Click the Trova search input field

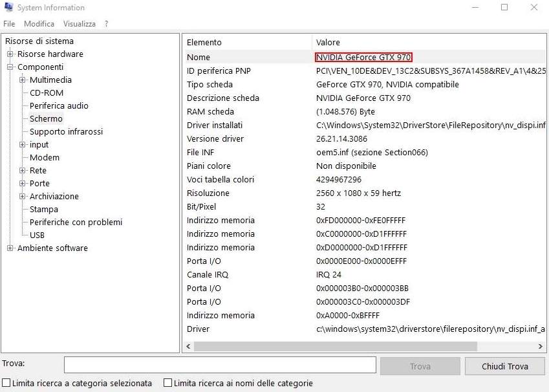[220, 365]
